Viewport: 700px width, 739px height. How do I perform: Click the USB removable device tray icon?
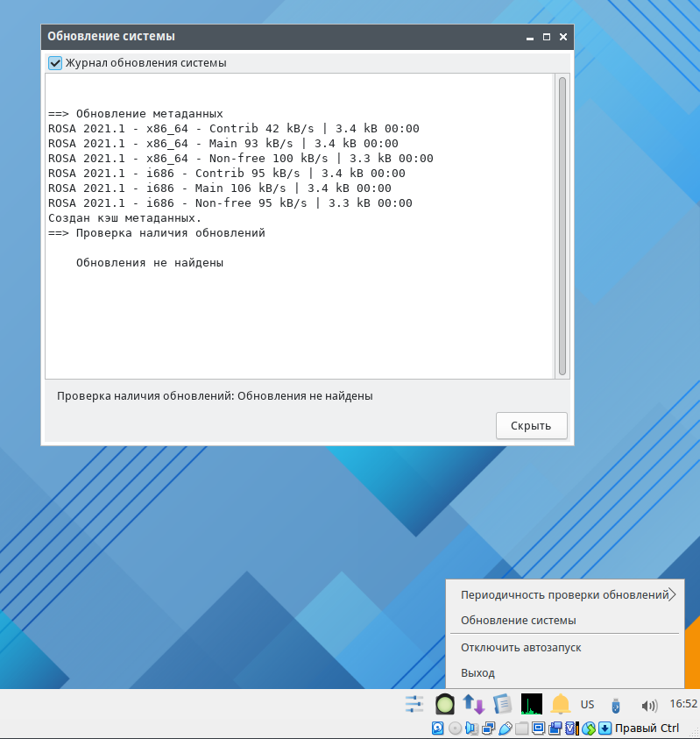[x=616, y=705]
